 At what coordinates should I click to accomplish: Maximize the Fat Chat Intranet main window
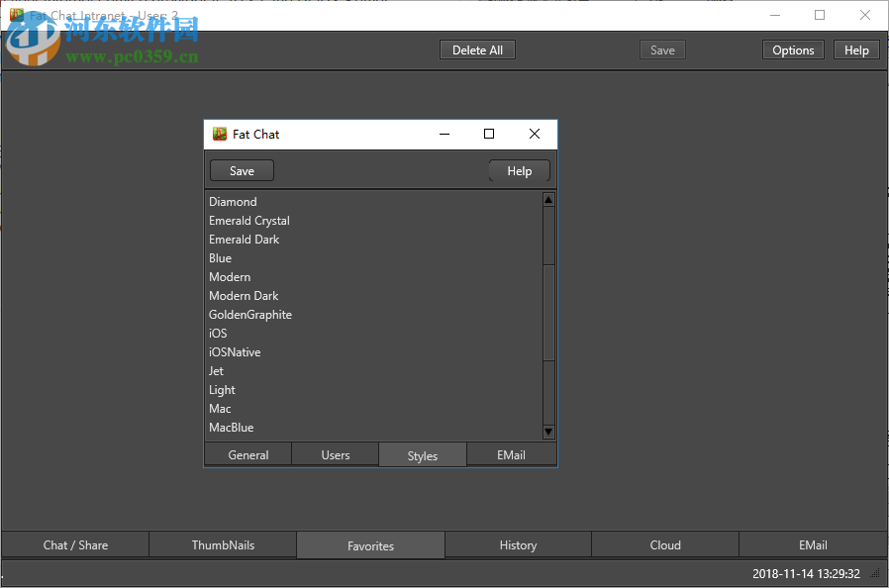click(x=820, y=15)
